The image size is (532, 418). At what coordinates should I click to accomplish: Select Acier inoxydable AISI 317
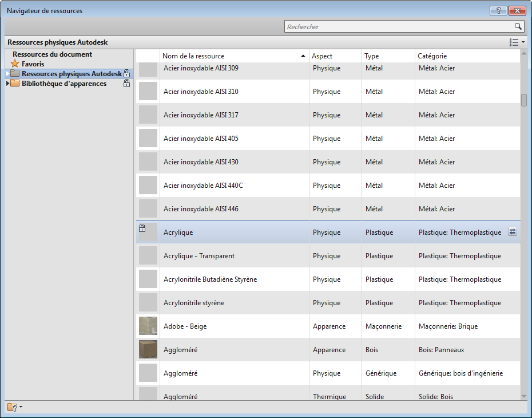(x=201, y=115)
